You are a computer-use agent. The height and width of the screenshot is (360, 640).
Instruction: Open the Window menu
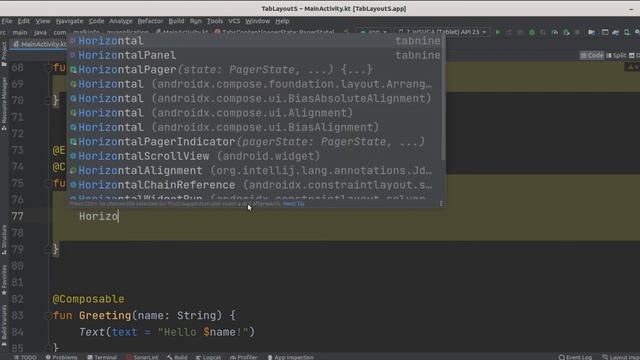click(257, 21)
